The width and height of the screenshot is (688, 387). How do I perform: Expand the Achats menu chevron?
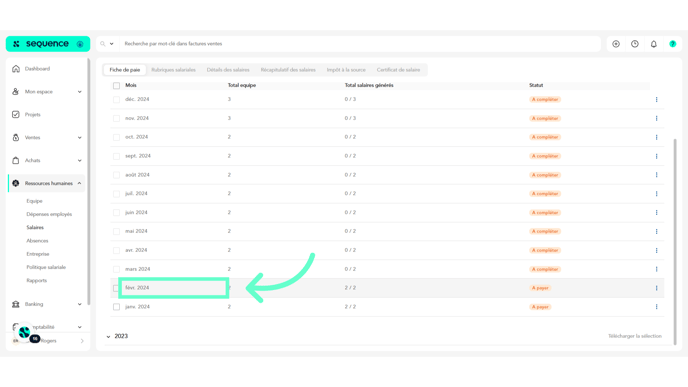click(x=79, y=160)
